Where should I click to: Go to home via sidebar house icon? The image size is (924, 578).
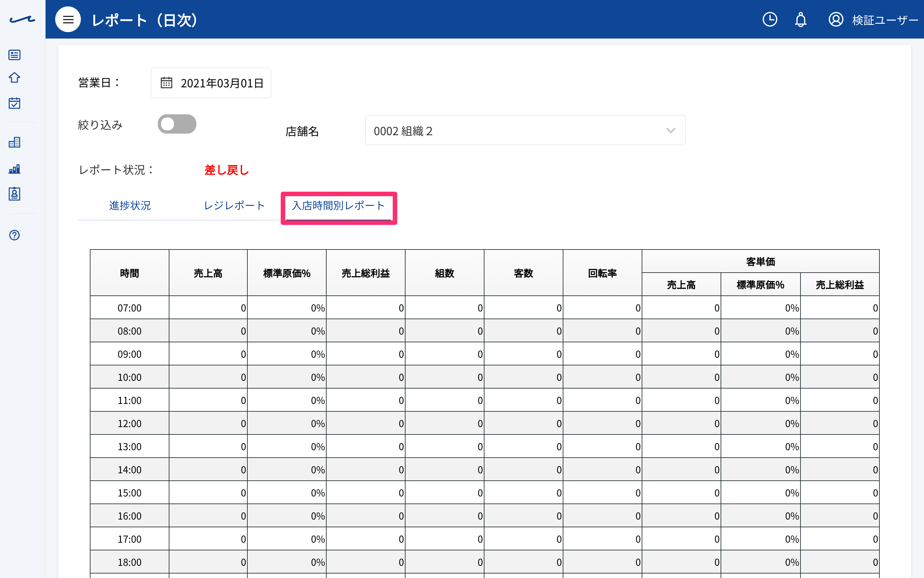[x=14, y=78]
